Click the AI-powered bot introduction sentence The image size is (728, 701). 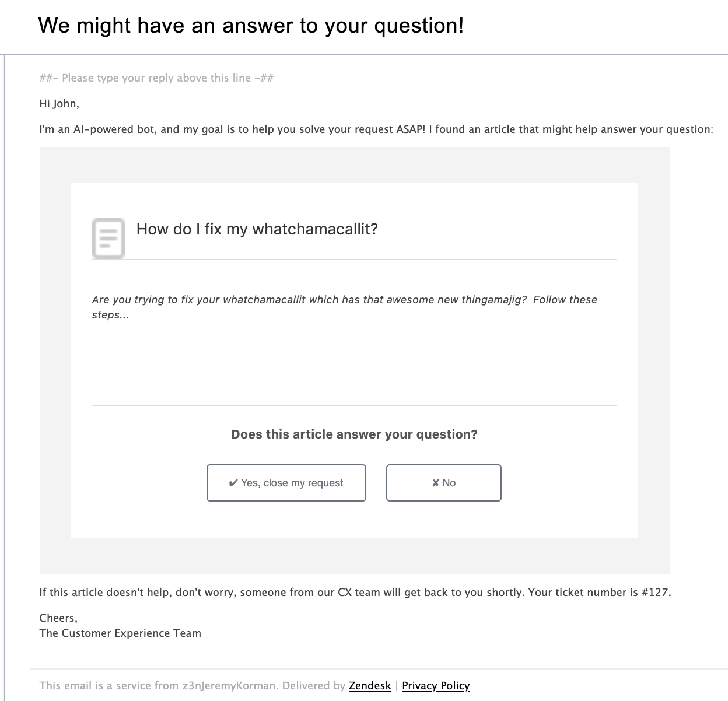[x=376, y=129]
